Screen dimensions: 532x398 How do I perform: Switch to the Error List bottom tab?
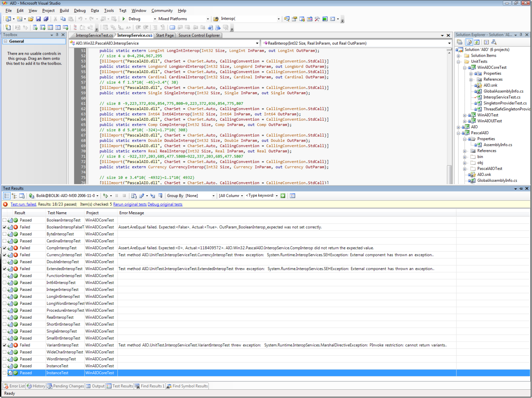tap(14, 386)
